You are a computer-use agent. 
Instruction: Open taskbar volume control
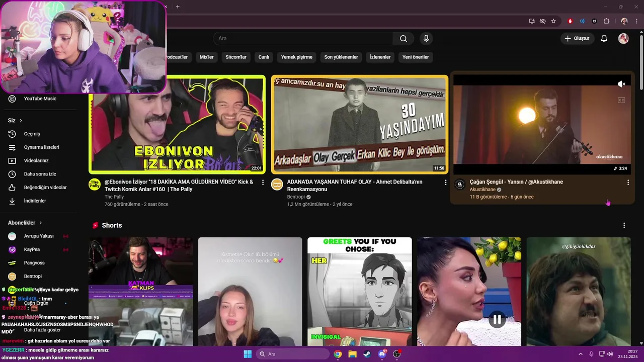(x=610, y=354)
